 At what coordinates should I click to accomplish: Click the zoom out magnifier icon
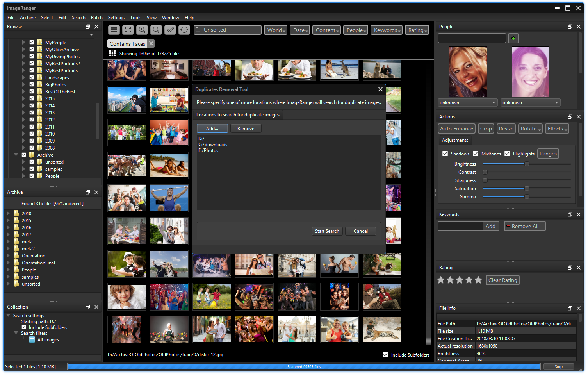coord(156,30)
